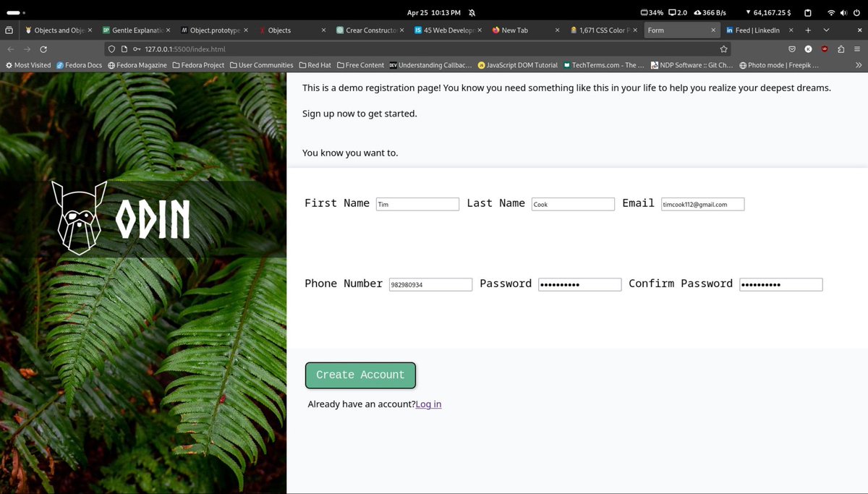This screenshot has width=868, height=494.
Task: Open the TechTerms.com bookmark
Action: [604, 65]
